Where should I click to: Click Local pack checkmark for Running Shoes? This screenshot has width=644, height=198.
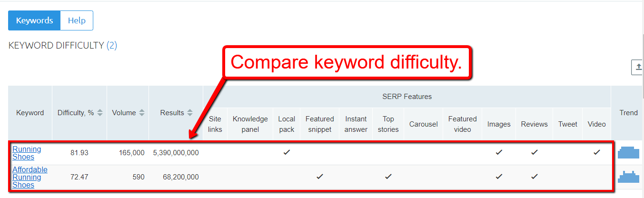(287, 152)
